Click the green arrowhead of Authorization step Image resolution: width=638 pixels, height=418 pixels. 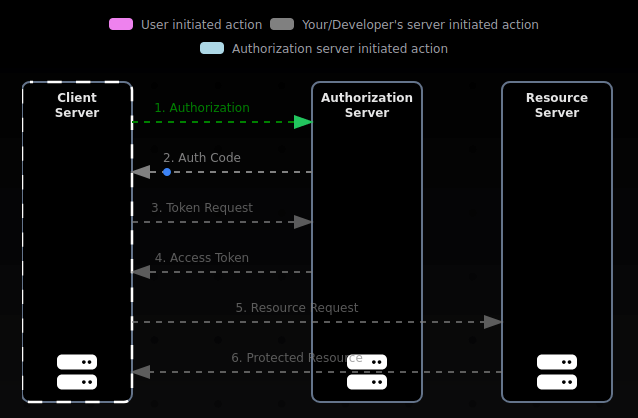pos(303,122)
